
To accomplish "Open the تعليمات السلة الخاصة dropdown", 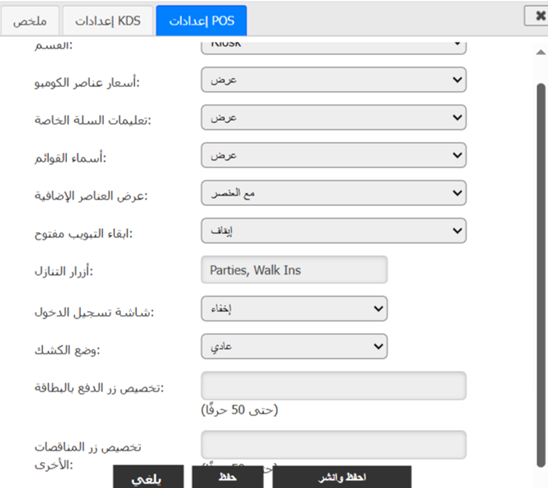I will pos(334,117).
